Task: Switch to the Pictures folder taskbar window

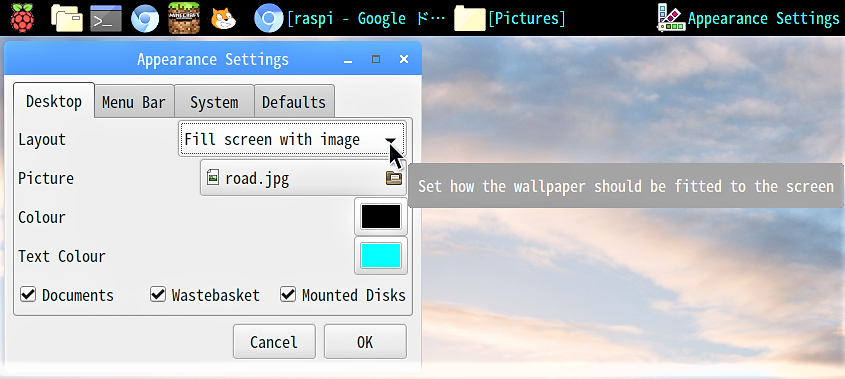Action: [510, 19]
